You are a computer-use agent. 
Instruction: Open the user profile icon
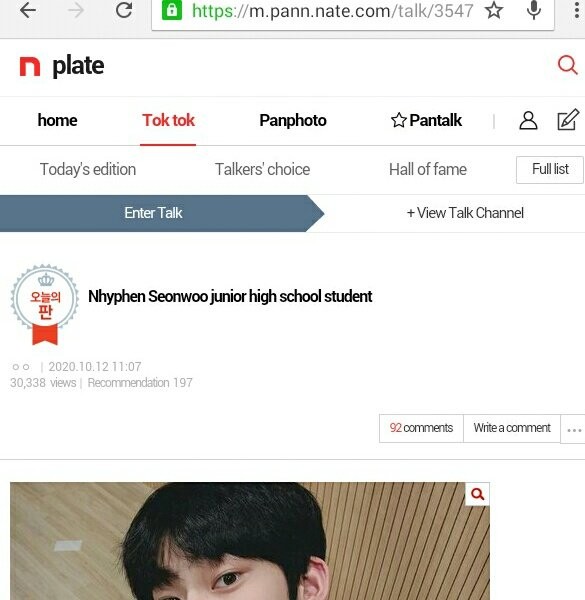528,121
